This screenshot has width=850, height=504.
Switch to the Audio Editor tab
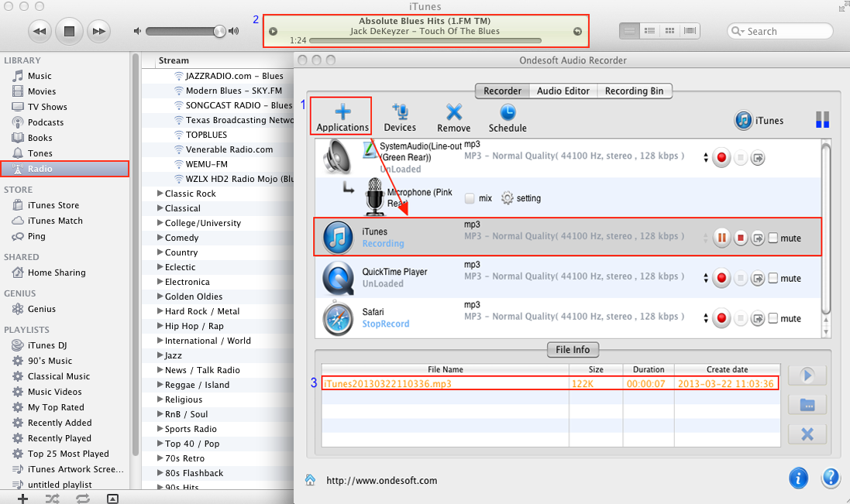[563, 91]
